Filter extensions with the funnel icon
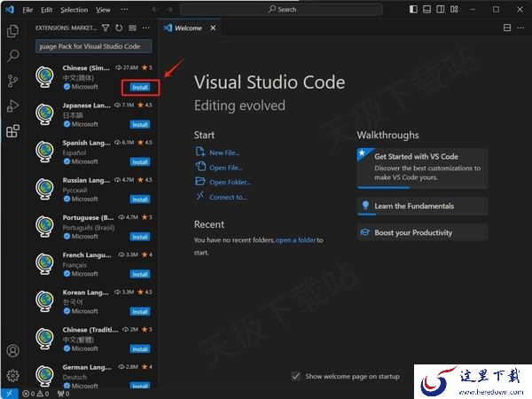The width and height of the screenshot is (532, 399). (106, 27)
